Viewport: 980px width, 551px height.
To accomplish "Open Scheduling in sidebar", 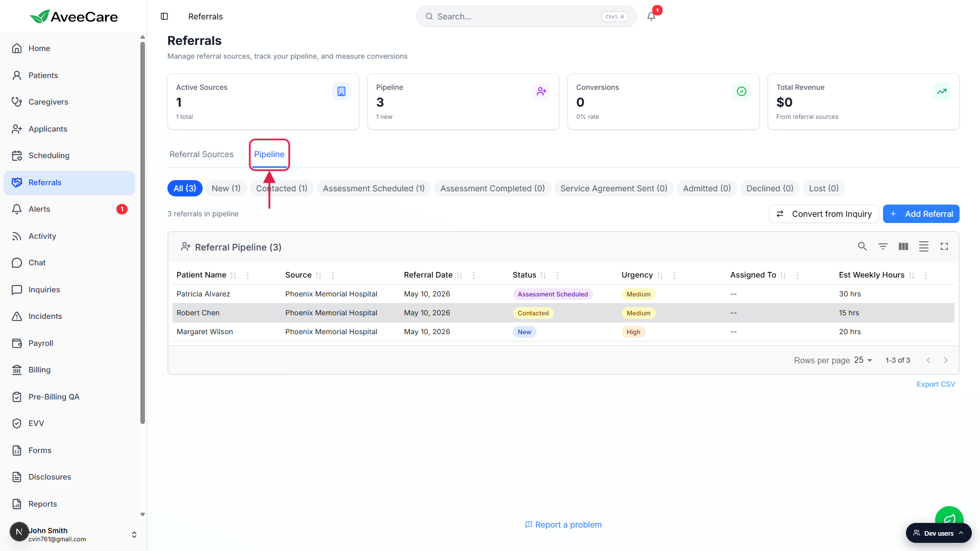I will (69, 156).
